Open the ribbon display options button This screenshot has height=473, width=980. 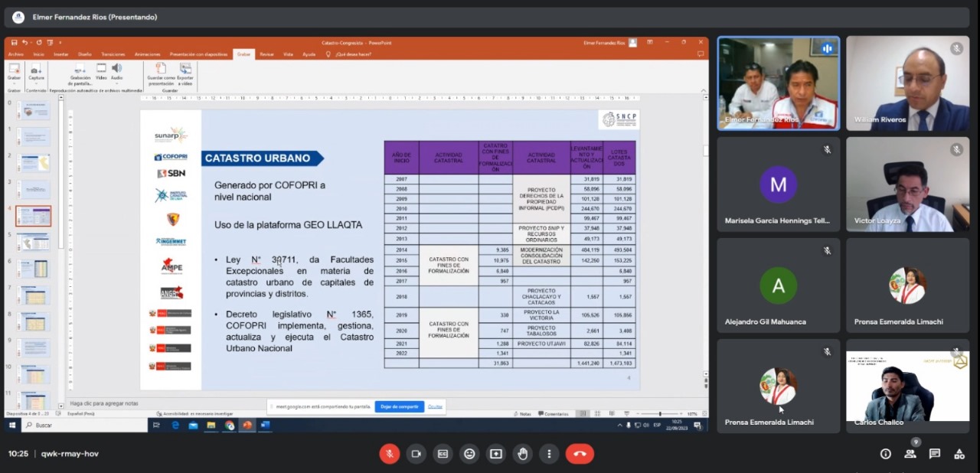651,43
